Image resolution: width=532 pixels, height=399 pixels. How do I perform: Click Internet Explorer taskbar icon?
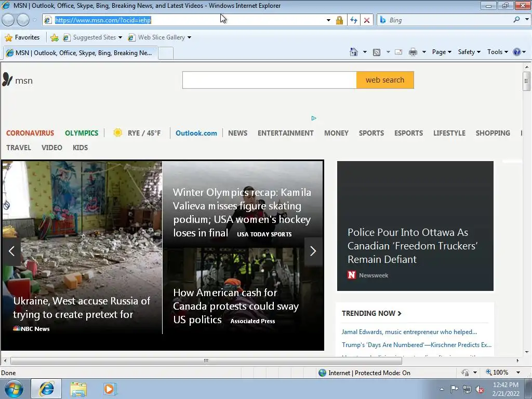click(46, 389)
